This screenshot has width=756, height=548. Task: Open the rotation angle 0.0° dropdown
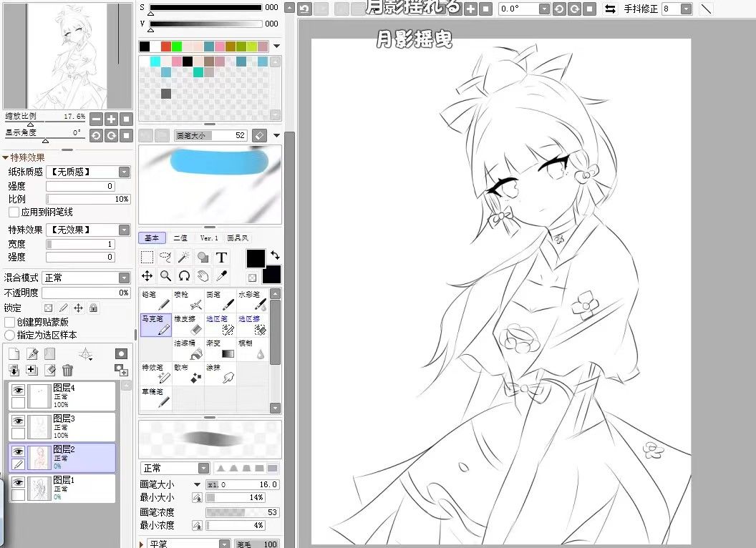pos(544,9)
